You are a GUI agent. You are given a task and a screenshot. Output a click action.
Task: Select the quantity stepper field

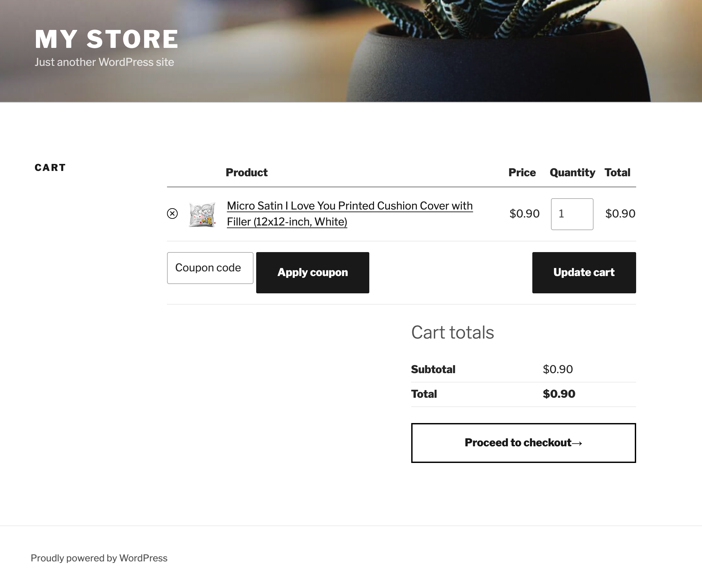pyautogui.click(x=572, y=214)
